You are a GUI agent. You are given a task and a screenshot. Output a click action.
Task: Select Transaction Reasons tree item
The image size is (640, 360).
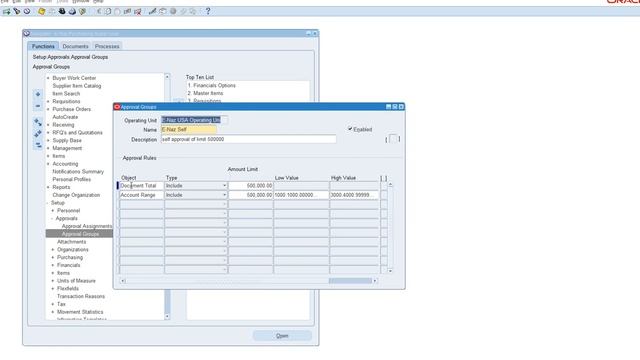(81, 296)
